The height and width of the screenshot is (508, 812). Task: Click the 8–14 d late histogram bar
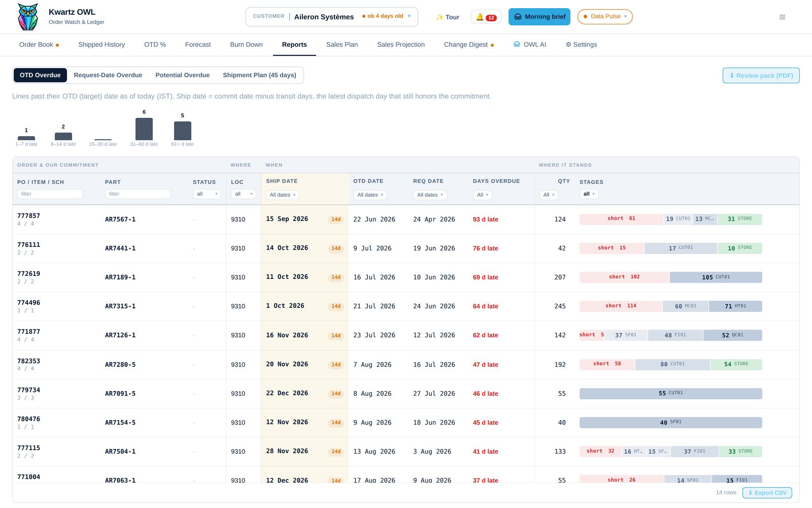(63, 136)
